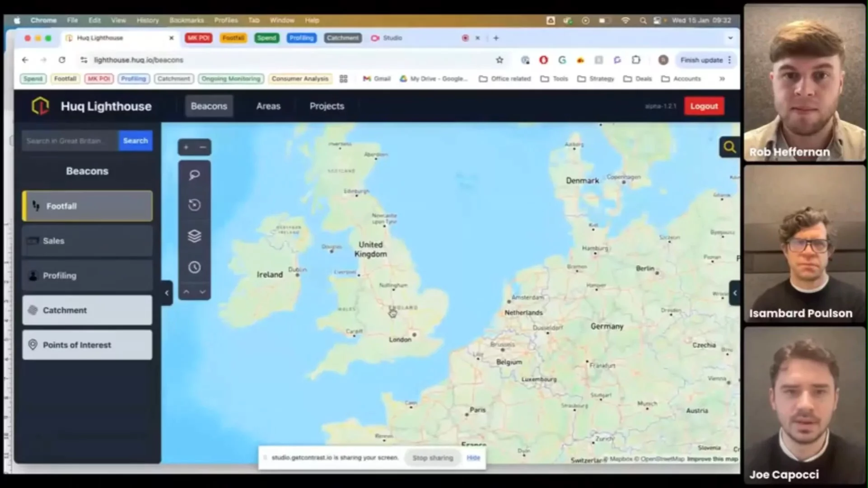Select Joe Capocci video thumbnail
This screenshot has width=868, height=488.
[x=804, y=406]
